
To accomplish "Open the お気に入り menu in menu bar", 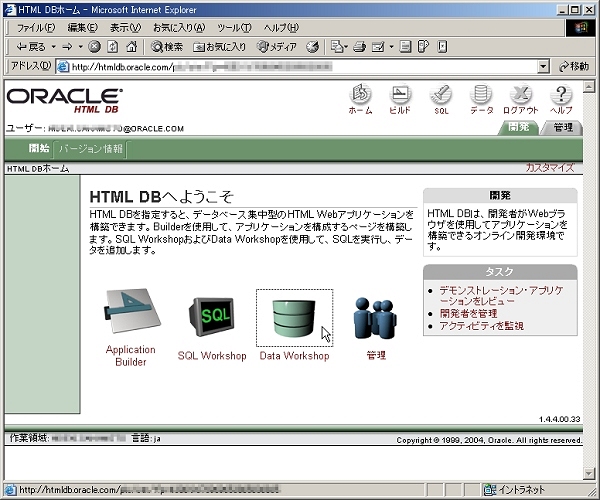I will (179, 28).
